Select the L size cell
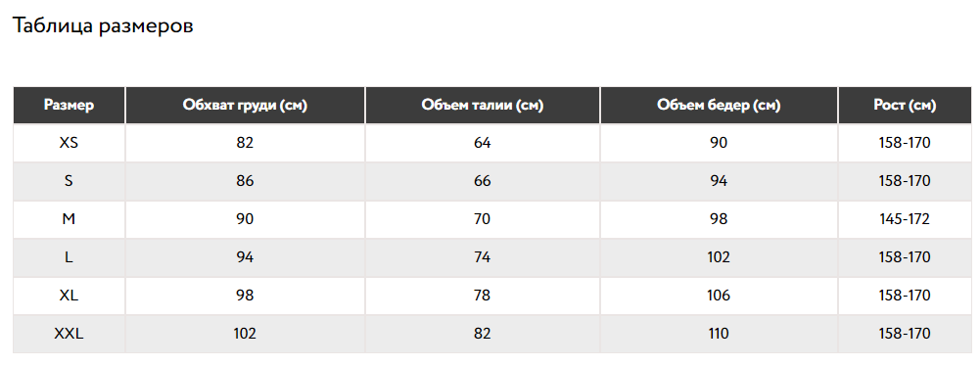The image size is (980, 366). point(69,257)
